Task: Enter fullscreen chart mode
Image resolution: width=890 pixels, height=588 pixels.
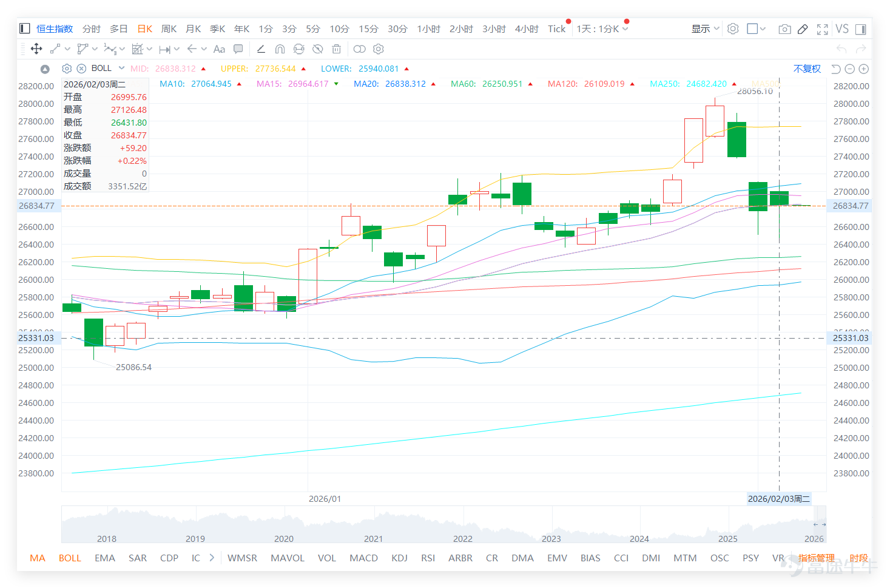Action: [x=823, y=29]
